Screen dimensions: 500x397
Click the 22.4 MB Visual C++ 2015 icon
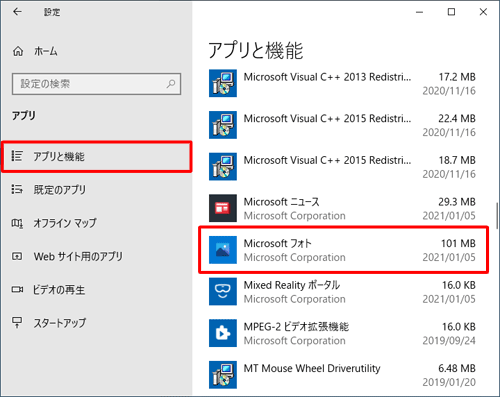pos(223,125)
